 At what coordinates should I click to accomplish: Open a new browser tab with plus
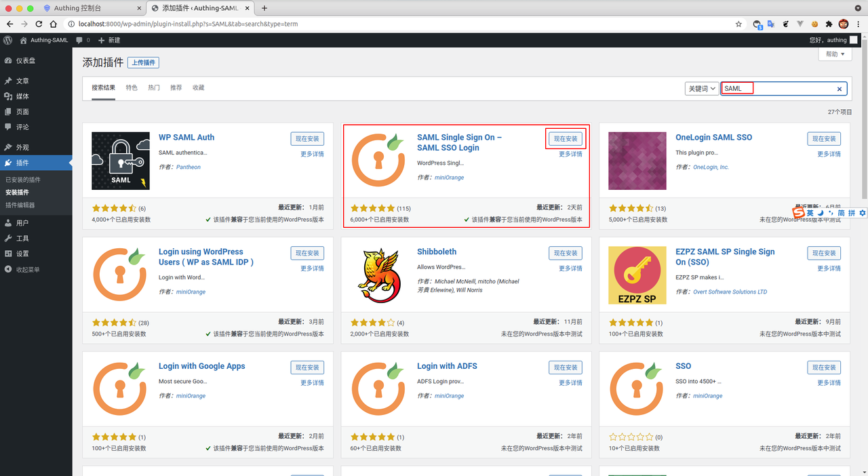(x=264, y=8)
